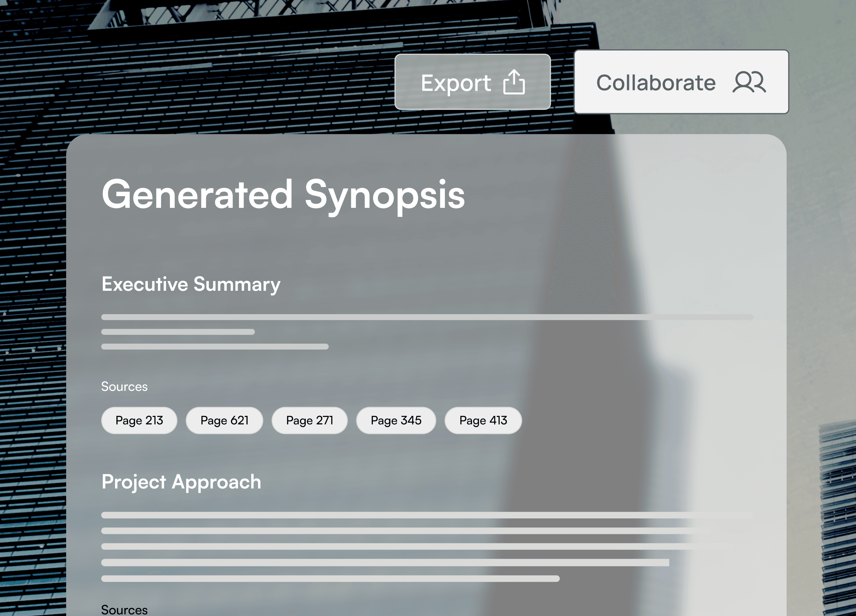Click the Sources label under Project Approach
Image resolution: width=856 pixels, height=616 pixels.
(124, 609)
